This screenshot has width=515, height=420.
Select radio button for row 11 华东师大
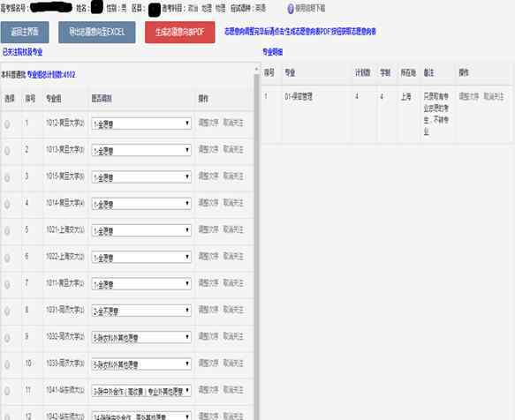[7, 391]
